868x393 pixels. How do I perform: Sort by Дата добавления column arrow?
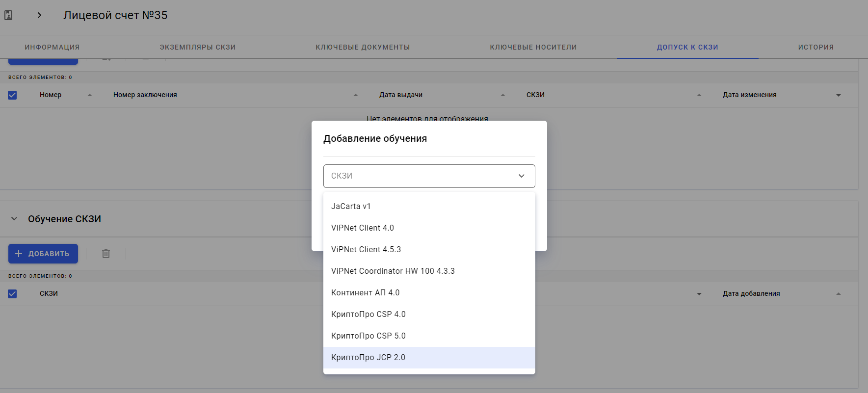click(x=839, y=294)
